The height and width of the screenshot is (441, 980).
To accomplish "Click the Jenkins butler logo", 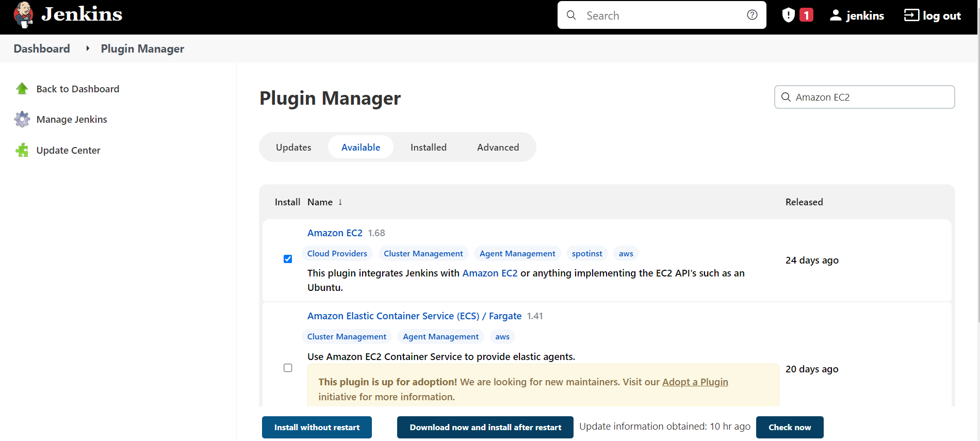I will click(x=23, y=14).
